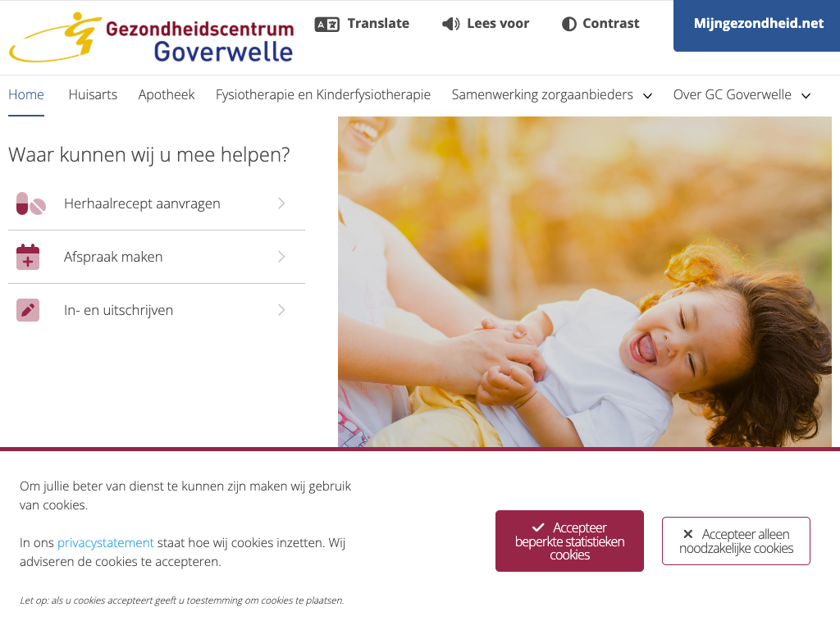Click the pencil icon for In- en uitschrijven
The height and width of the screenshot is (630, 840).
(28, 310)
